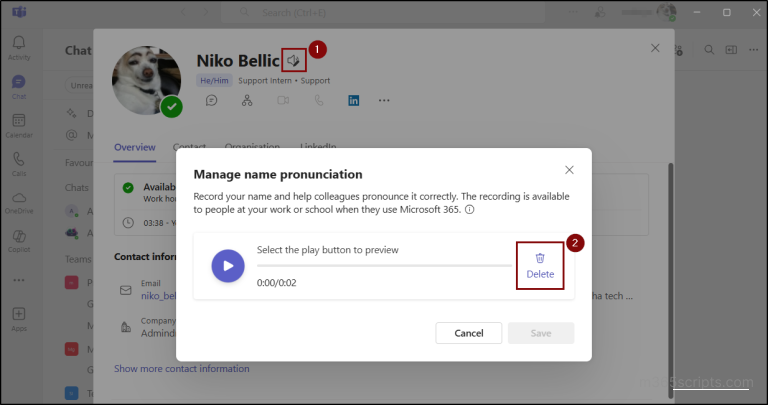This screenshot has height=405, width=768.
Task: Click the audio preview progress bar
Action: pyautogui.click(x=384, y=265)
